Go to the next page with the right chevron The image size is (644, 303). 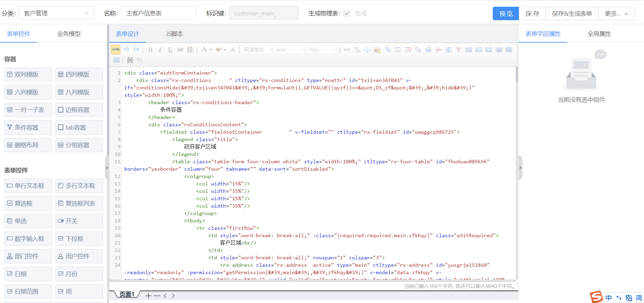(173, 296)
